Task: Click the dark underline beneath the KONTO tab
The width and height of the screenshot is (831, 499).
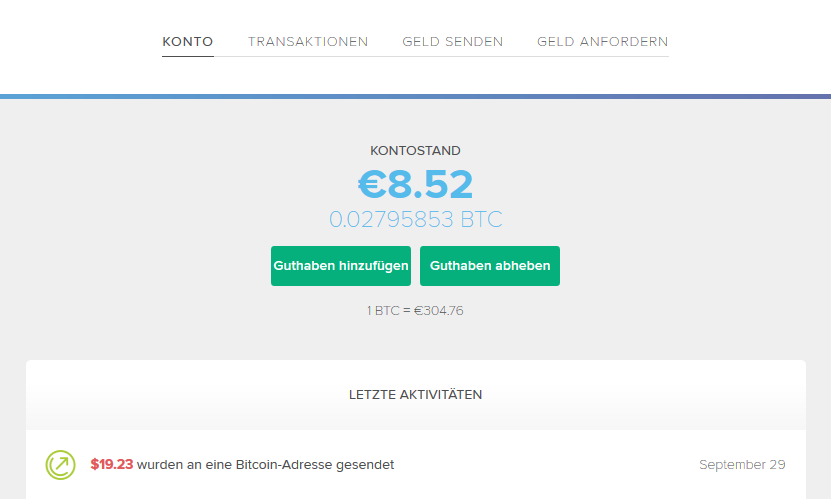Action: click(188, 56)
